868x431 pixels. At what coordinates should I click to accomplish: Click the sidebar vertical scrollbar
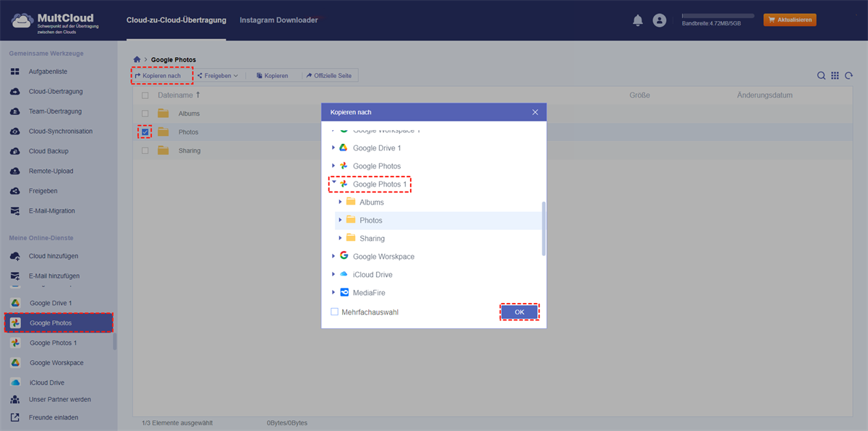115,341
